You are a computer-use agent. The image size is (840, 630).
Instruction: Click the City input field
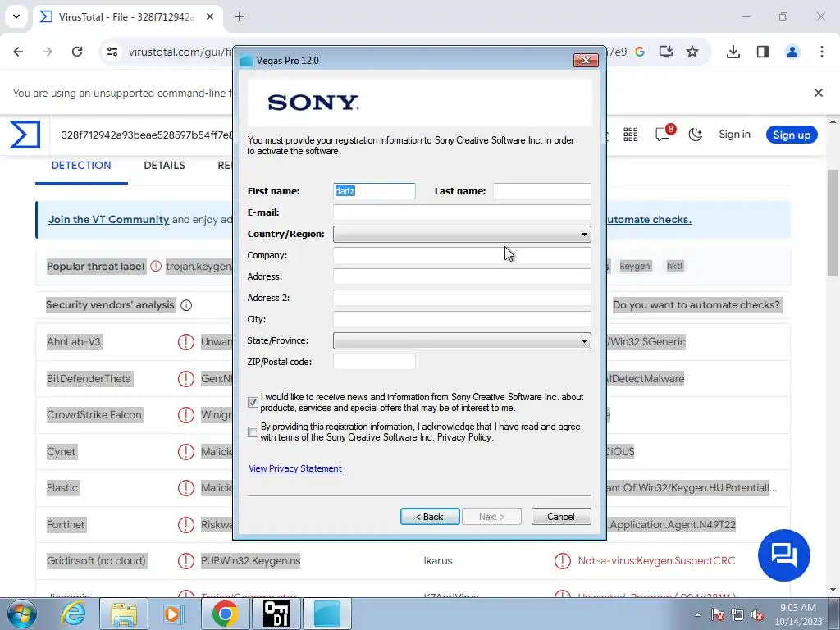click(x=462, y=319)
